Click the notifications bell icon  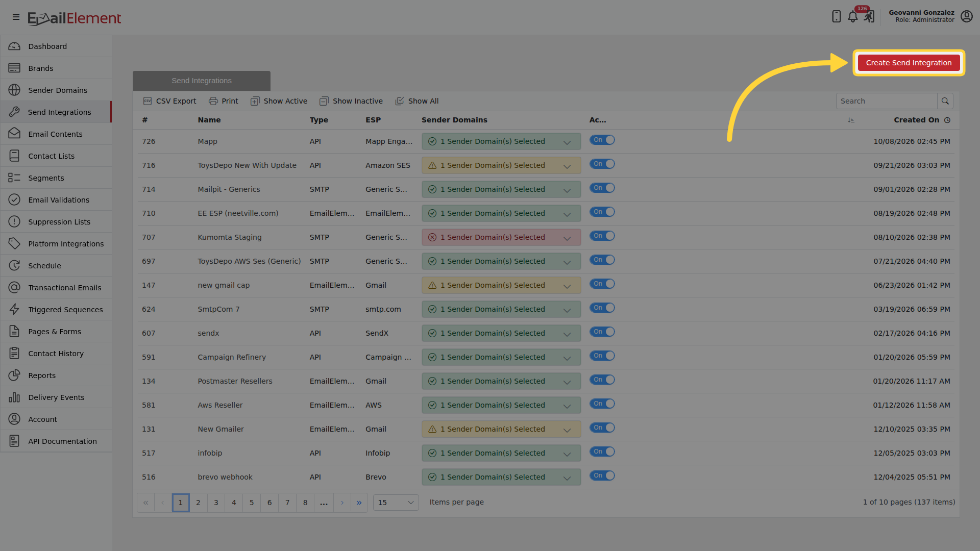(x=853, y=17)
